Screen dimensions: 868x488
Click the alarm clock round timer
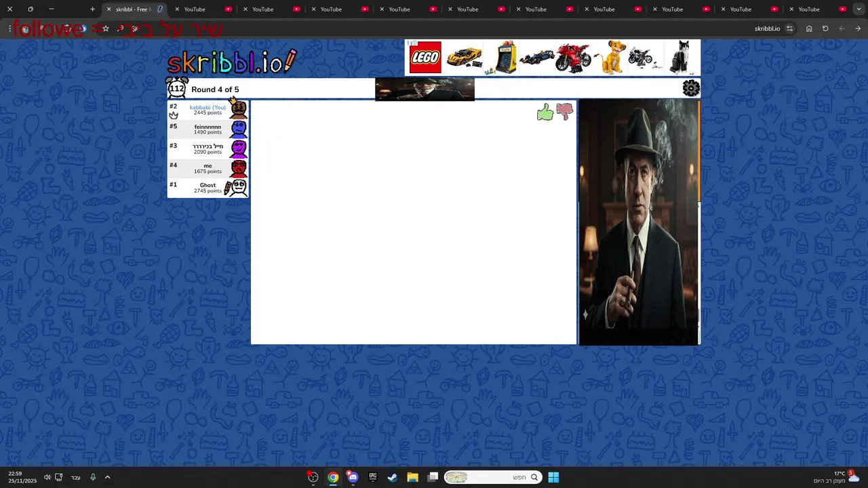177,88
